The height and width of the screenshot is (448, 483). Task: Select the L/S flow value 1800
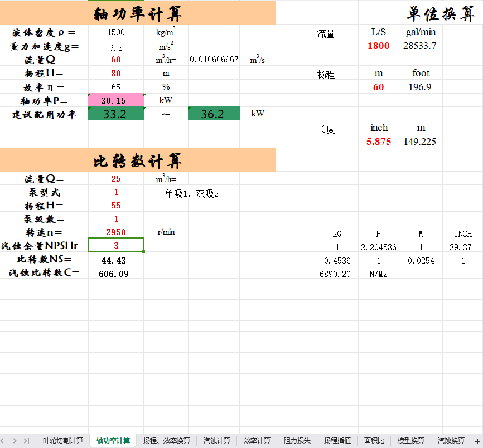[378, 46]
